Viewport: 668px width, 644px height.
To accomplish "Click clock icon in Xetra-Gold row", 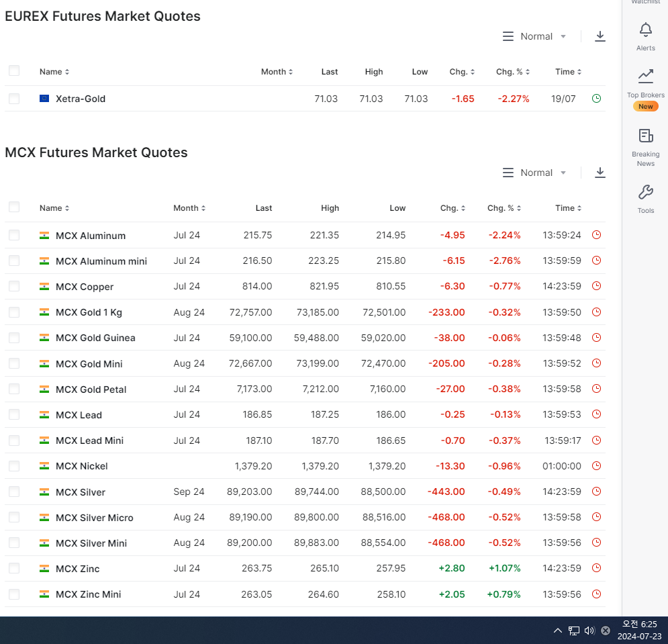I will [596, 99].
